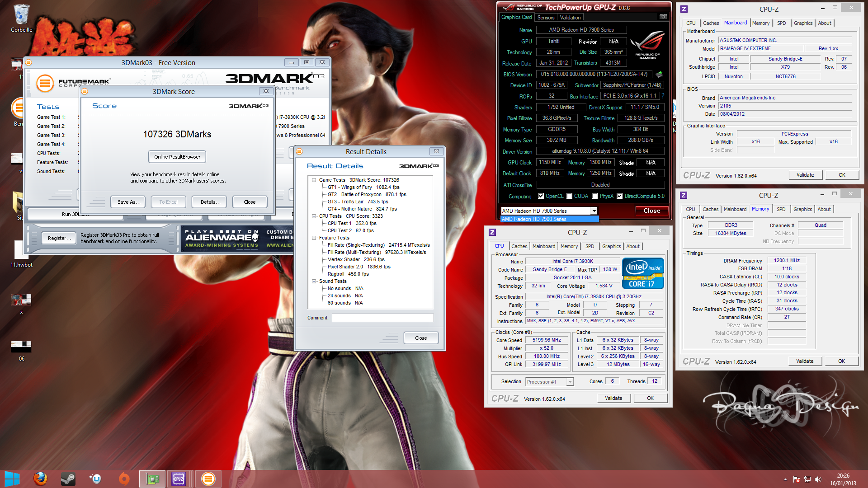868x488 pixels.
Task: Open the Processor #1 selection dropdown
Action: click(x=570, y=382)
